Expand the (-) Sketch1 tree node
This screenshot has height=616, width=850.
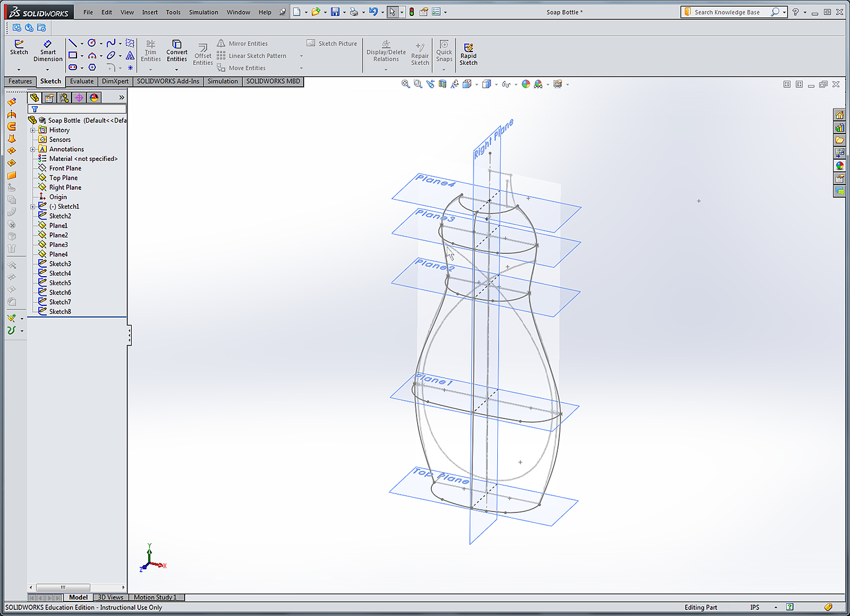(x=33, y=207)
